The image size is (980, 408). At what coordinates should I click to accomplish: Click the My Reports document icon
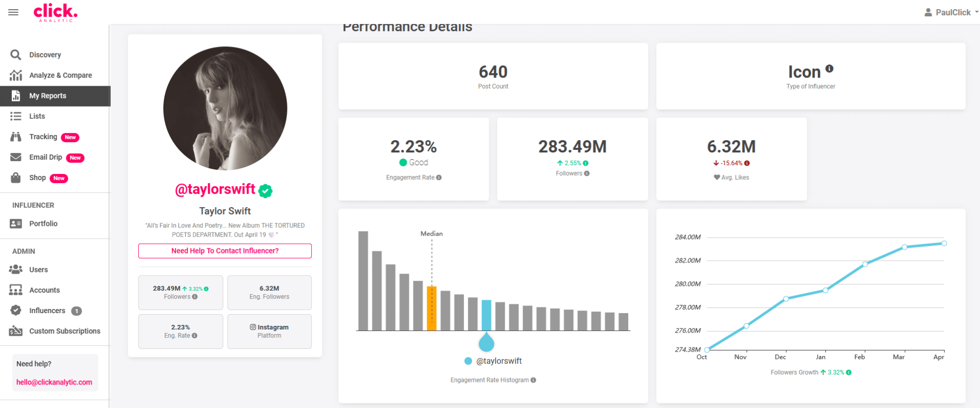pos(16,96)
